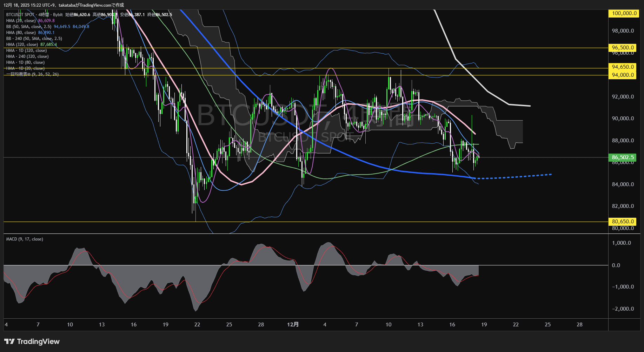Click the HMA · 1D (20, close) legend

coord(25,68)
